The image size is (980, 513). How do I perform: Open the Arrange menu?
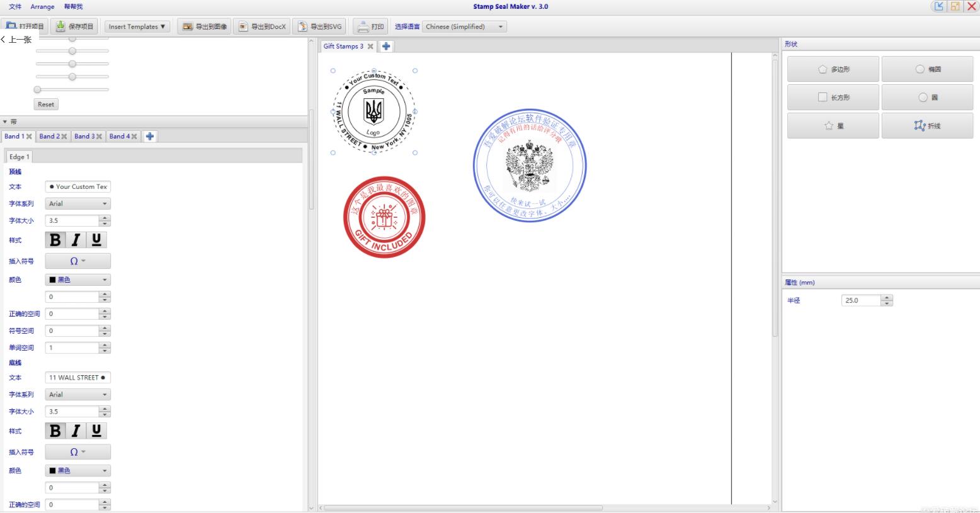pos(42,6)
